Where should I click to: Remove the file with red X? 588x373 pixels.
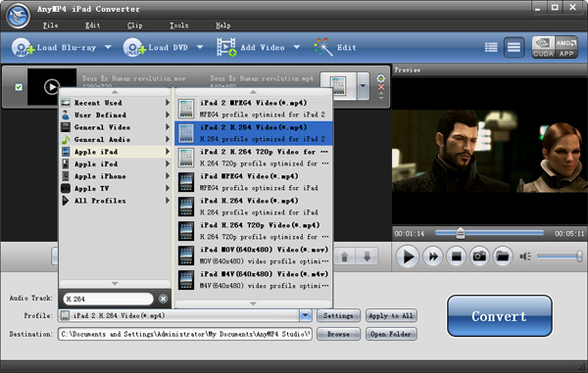[381, 87]
